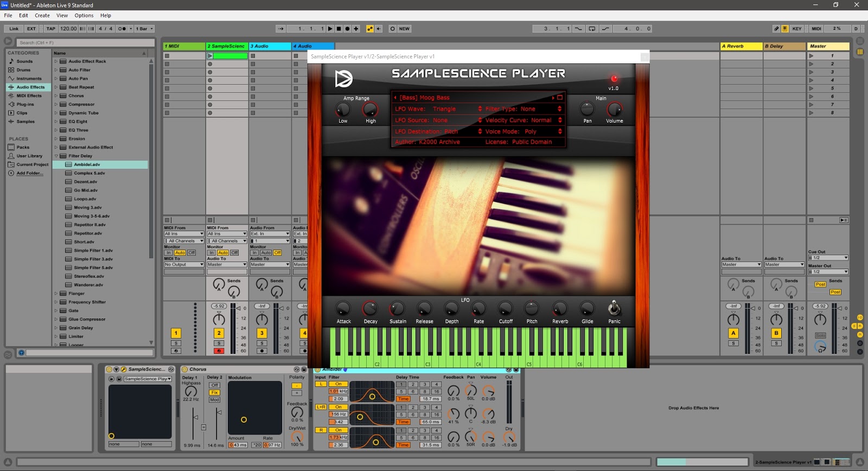Viewport: 868px width, 471px height.
Task: Start playback with the Play button
Action: pos(330,29)
